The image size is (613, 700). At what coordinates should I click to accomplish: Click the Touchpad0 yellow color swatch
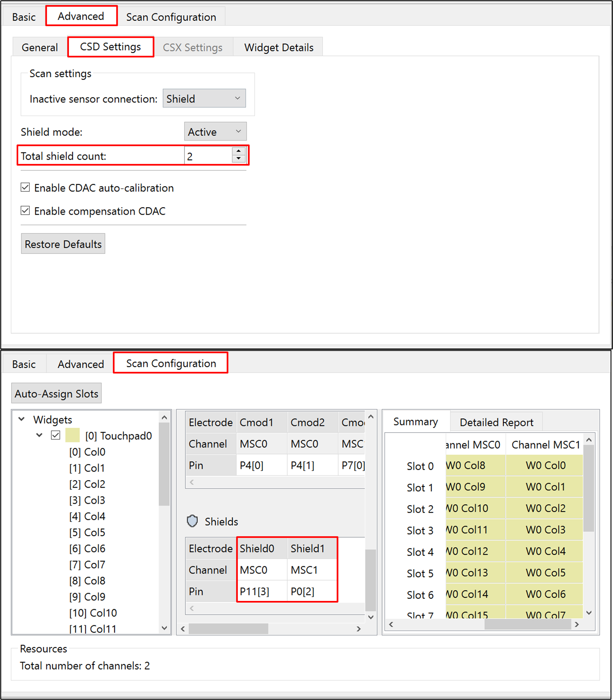[x=72, y=435]
